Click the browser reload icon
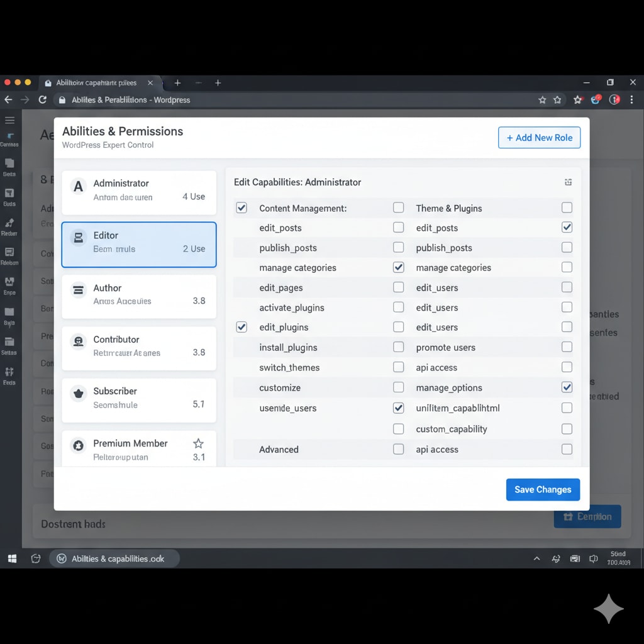Image resolution: width=644 pixels, height=644 pixels. [42, 99]
